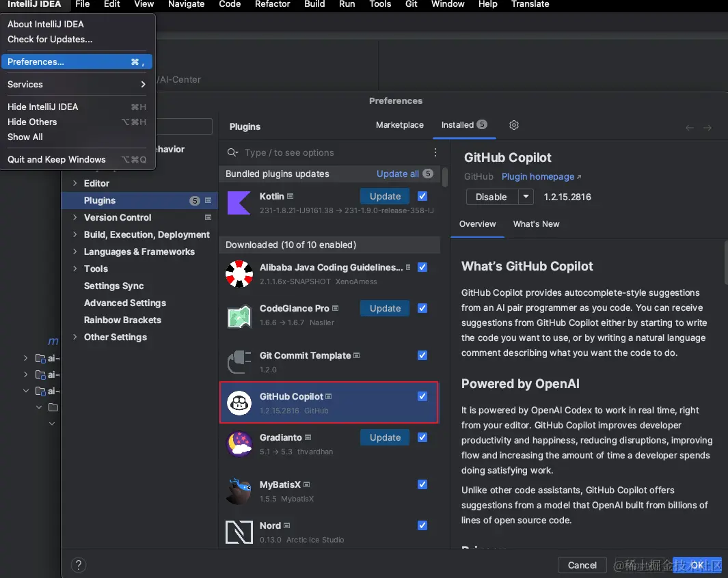Click the help question mark button
The width and height of the screenshot is (728, 578).
pyautogui.click(x=79, y=564)
